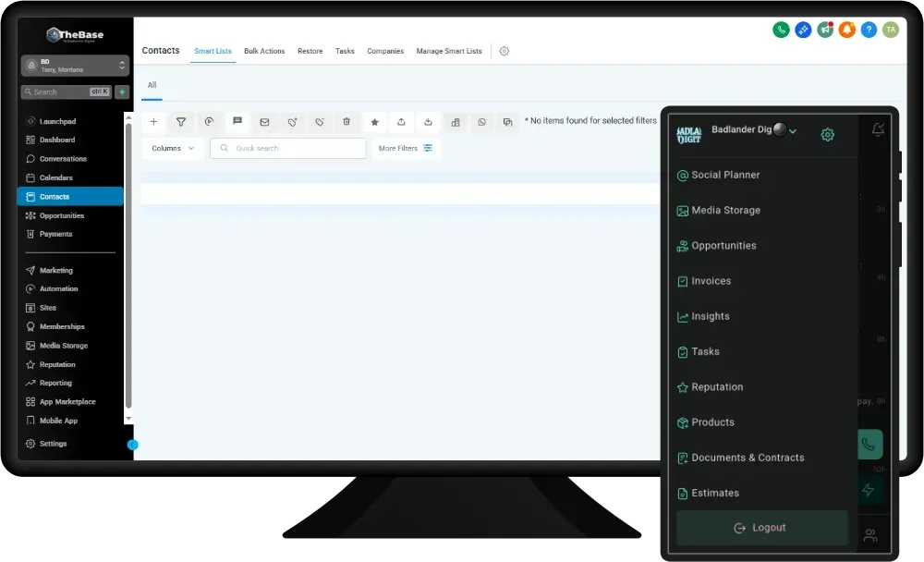This screenshot has height=562, width=924.
Task: Click the sidebar Search box
Action: click(67, 92)
